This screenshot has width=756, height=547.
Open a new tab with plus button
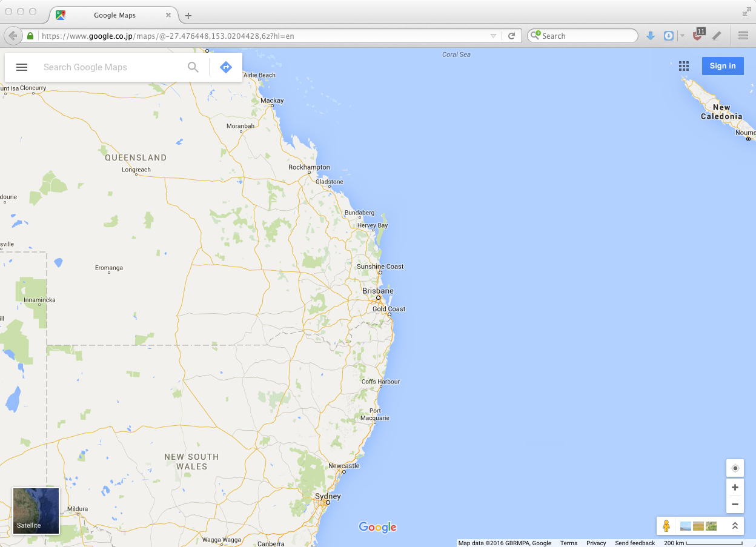click(x=188, y=15)
